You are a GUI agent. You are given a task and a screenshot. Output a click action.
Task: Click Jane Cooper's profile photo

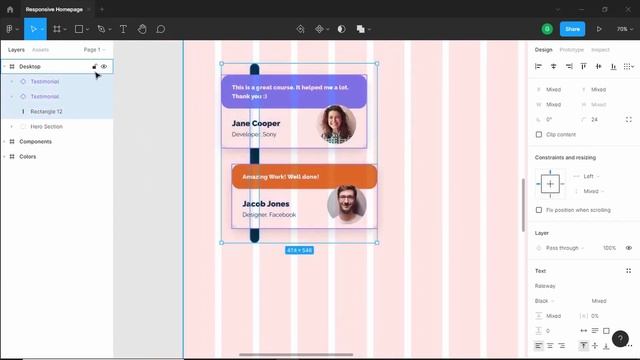tap(336, 124)
